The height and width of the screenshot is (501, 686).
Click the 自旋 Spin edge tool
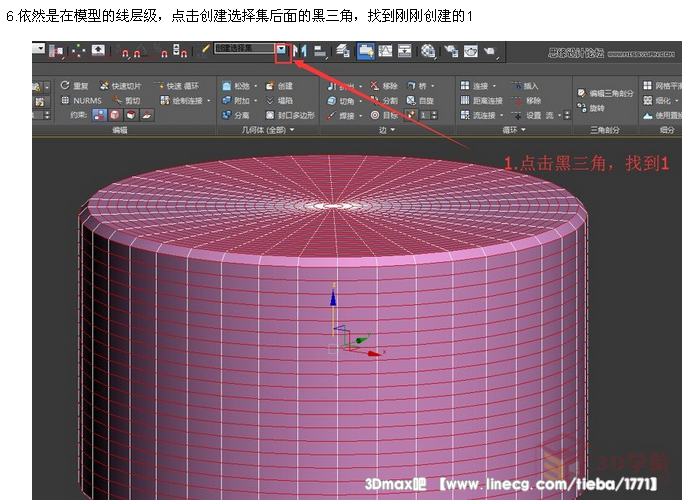click(x=420, y=101)
